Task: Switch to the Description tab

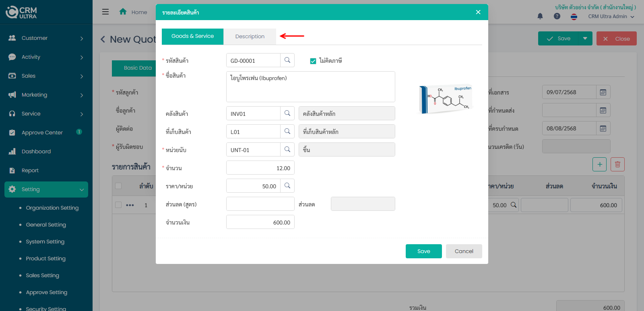Action: coord(250,37)
